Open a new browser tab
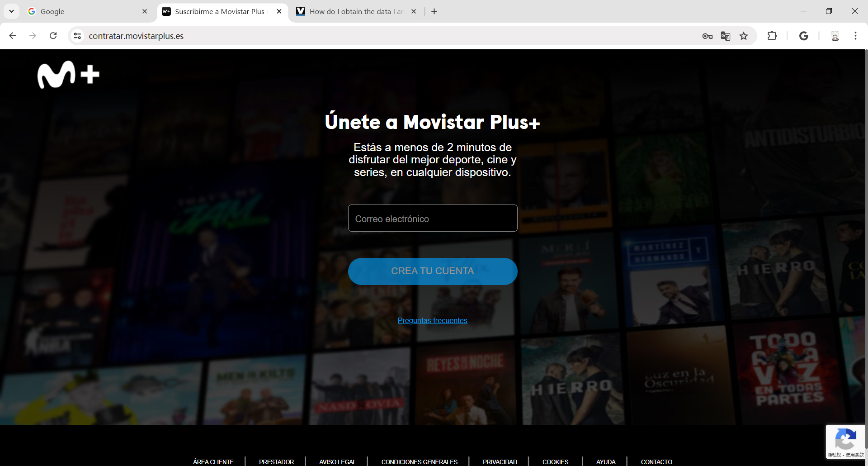868x466 pixels. (434, 11)
